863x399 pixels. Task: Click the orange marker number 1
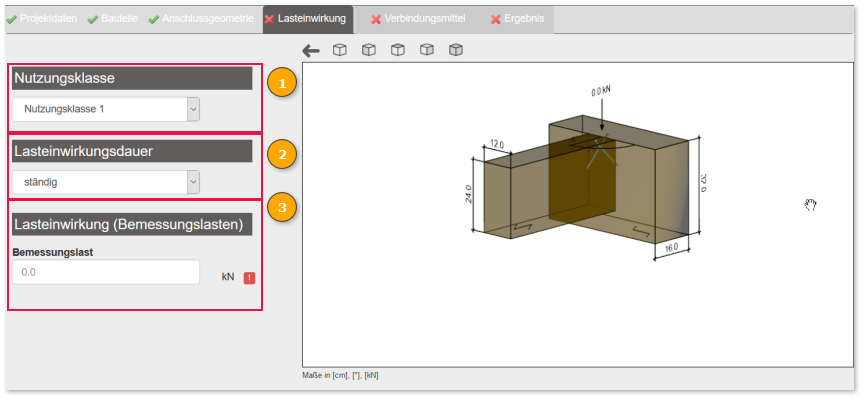coord(282,84)
